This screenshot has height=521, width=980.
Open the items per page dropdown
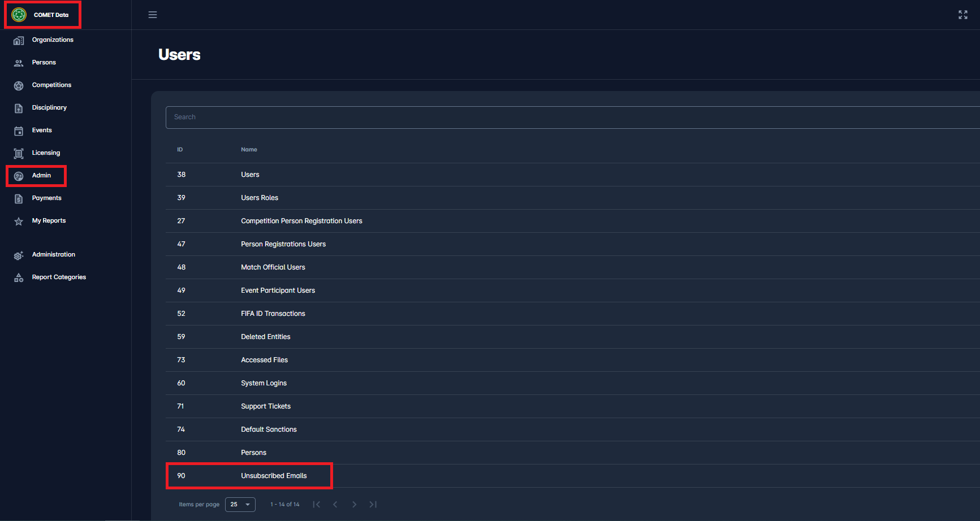click(x=240, y=505)
